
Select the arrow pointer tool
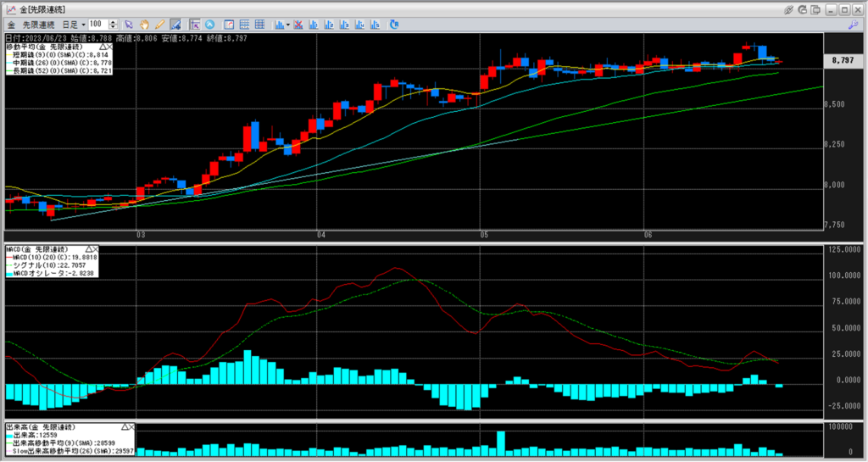tap(129, 24)
